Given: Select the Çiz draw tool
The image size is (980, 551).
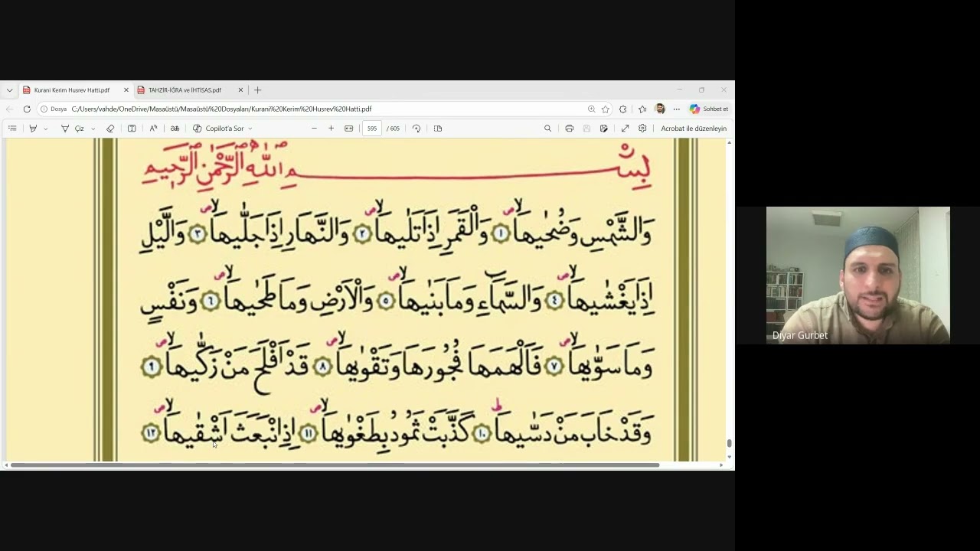Looking at the screenshot, I should pos(73,129).
